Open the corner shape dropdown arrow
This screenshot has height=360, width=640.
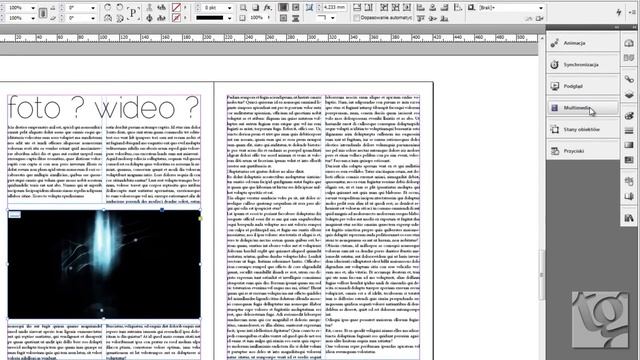click(x=333, y=18)
